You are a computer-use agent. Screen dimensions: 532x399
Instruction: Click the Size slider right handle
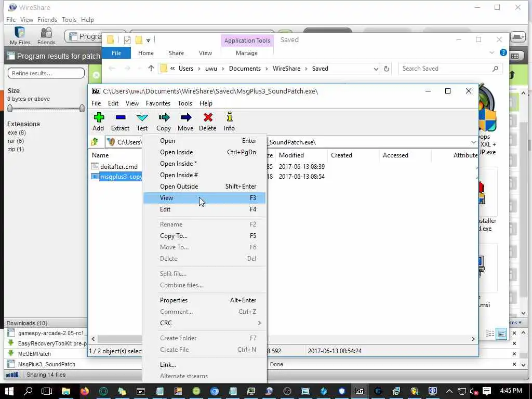pos(82,108)
